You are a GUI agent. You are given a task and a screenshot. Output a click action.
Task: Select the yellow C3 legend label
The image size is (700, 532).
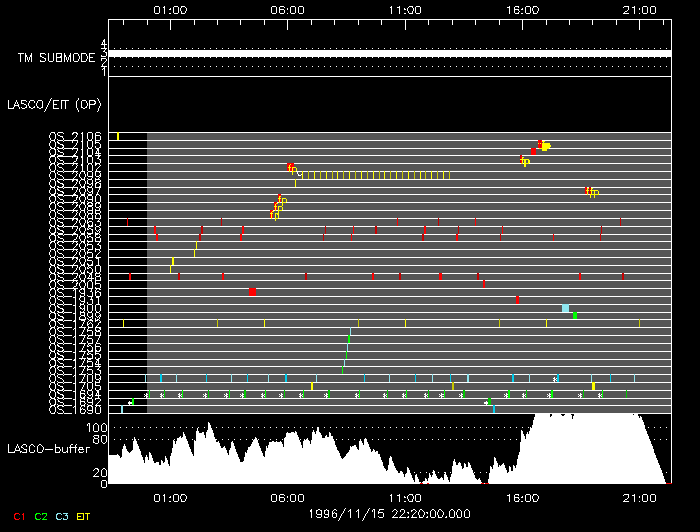pyautogui.click(x=63, y=516)
